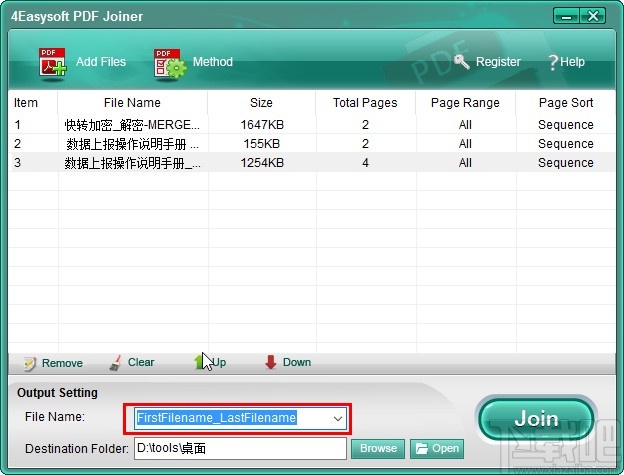Click the Page Range column header
624x475 pixels.
point(465,103)
